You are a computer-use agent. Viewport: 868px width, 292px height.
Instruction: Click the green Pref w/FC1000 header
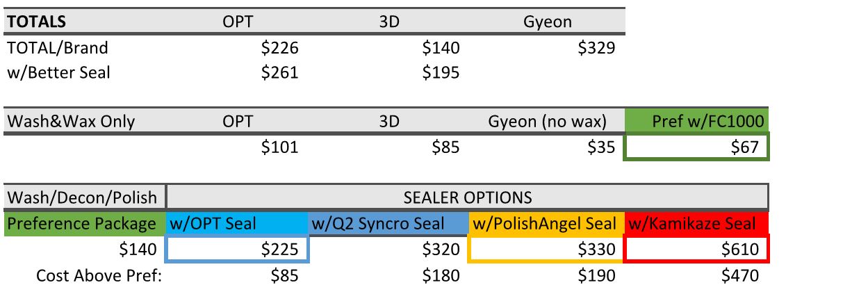pos(697,122)
